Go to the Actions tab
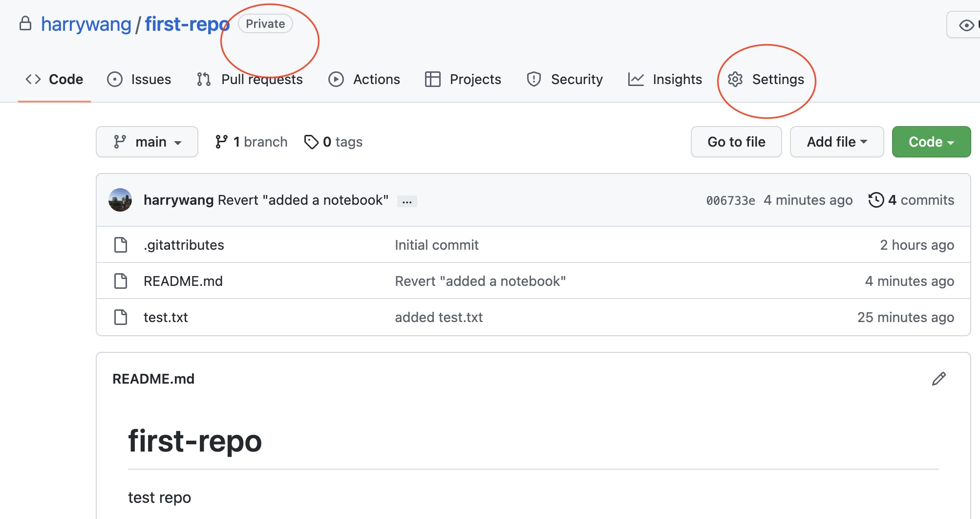 click(364, 79)
